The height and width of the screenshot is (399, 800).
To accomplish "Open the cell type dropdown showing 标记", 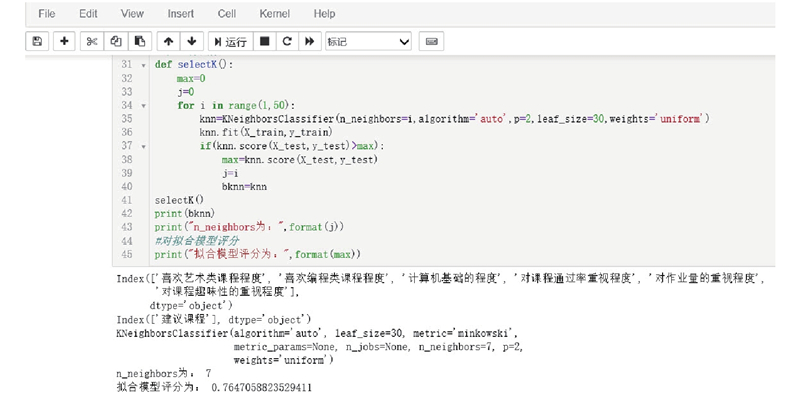I will (368, 41).
